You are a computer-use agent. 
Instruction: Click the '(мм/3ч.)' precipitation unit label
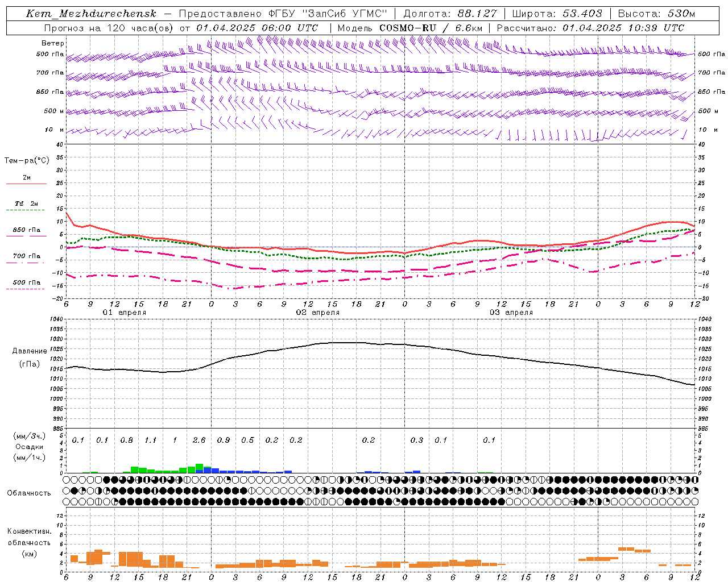click(x=30, y=436)
